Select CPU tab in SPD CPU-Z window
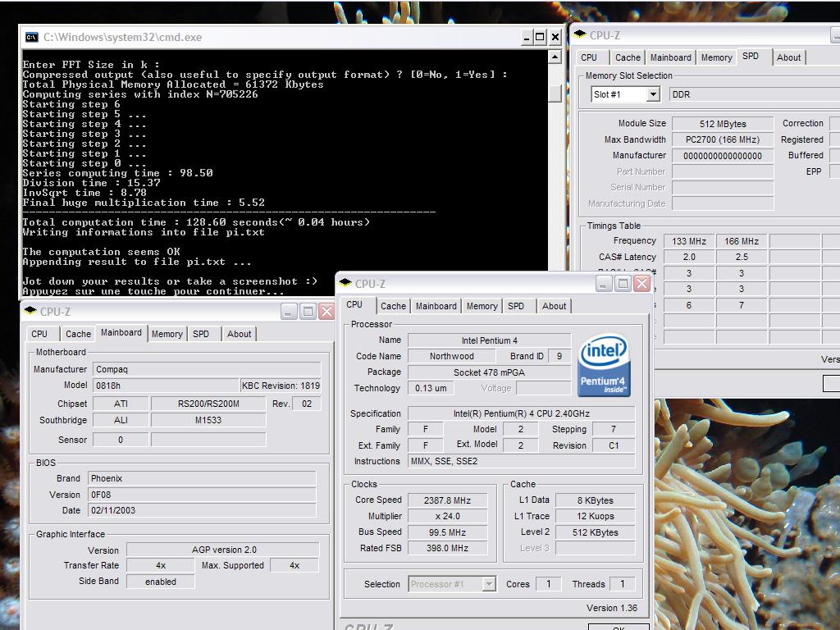This screenshot has width=840, height=630. point(589,57)
